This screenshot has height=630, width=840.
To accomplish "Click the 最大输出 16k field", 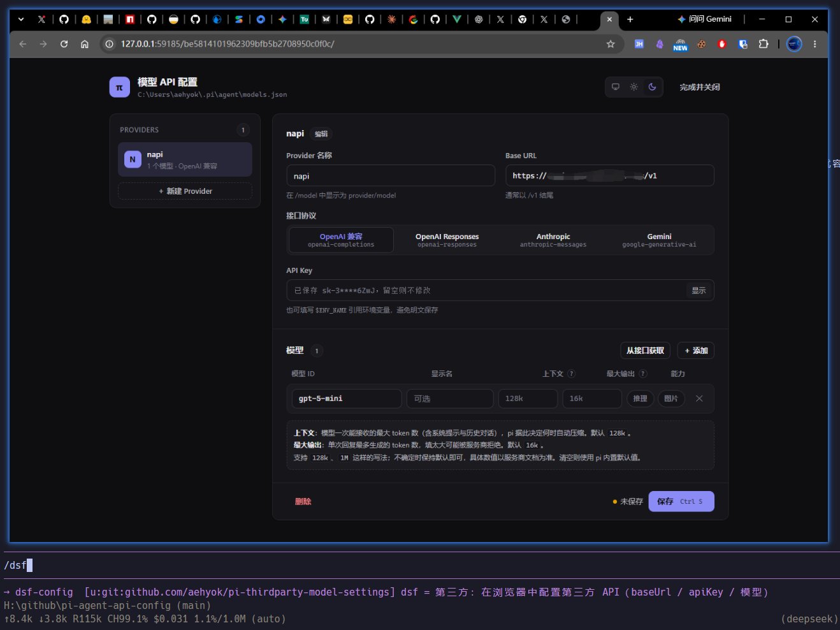I will tap(592, 399).
